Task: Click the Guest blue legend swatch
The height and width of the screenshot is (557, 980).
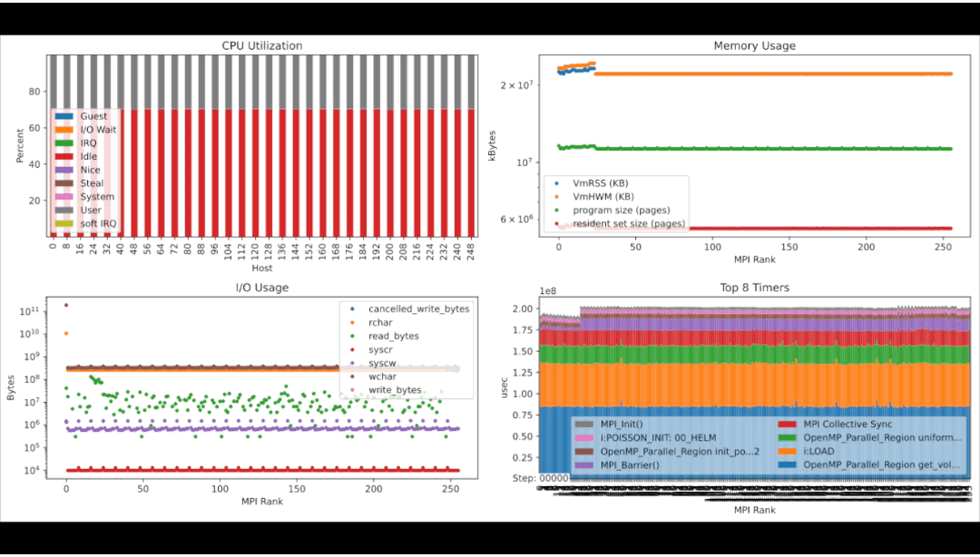Action: (x=64, y=116)
